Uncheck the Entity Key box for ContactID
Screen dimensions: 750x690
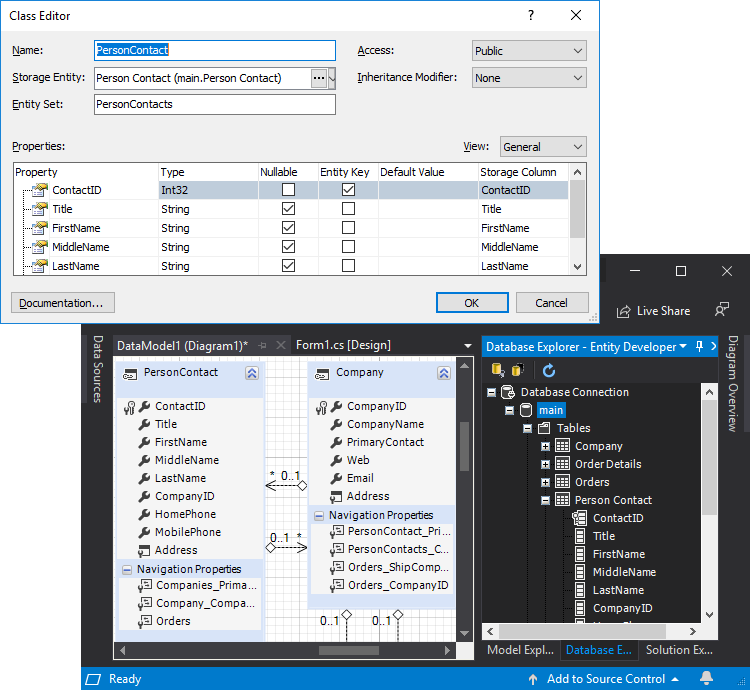(348, 190)
